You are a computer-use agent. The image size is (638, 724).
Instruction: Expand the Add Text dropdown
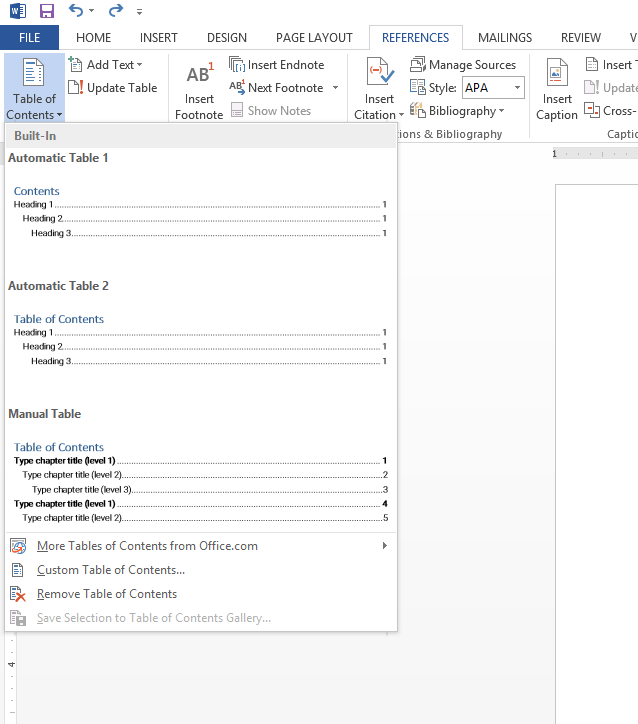click(106, 65)
